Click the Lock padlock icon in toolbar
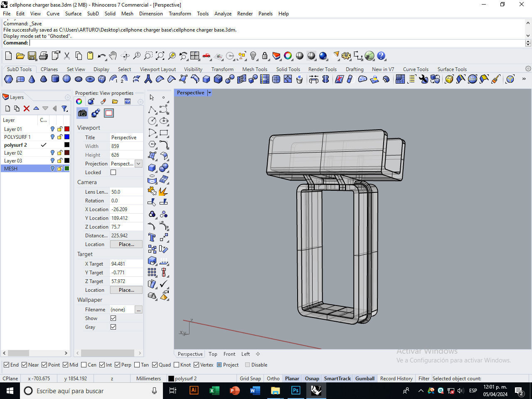 265,56
